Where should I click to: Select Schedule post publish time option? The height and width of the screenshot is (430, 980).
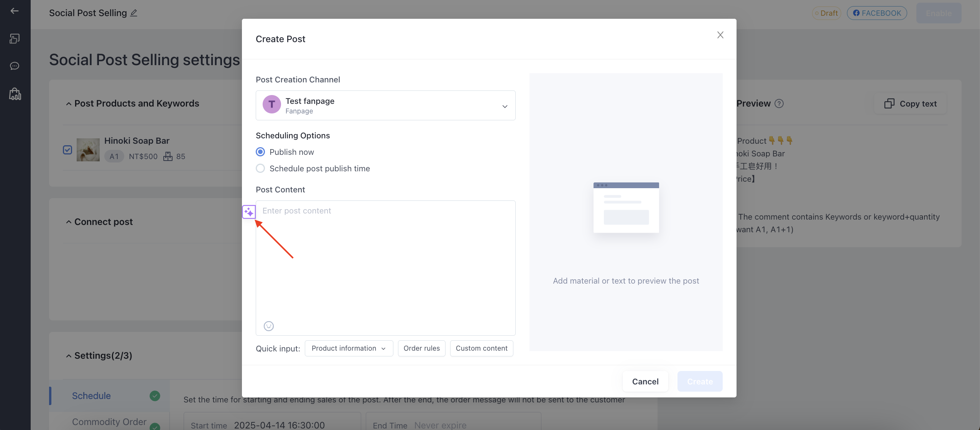(x=260, y=168)
